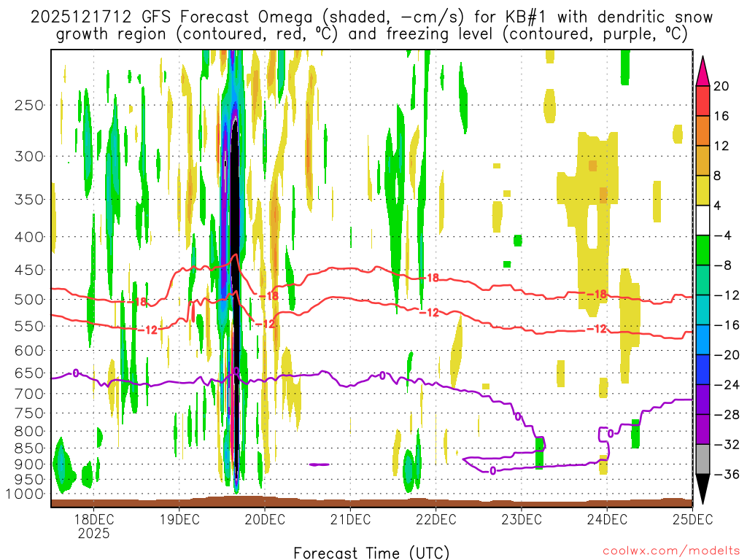The height and width of the screenshot is (560, 747).
Task: Click the Forecast Time (UTC) axis title
Action: tap(371, 553)
